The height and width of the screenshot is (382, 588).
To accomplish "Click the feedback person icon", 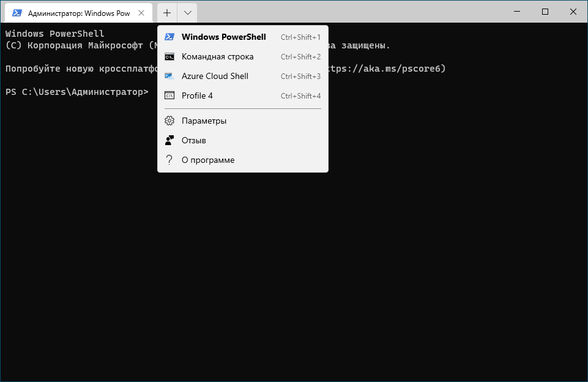I will pos(169,140).
